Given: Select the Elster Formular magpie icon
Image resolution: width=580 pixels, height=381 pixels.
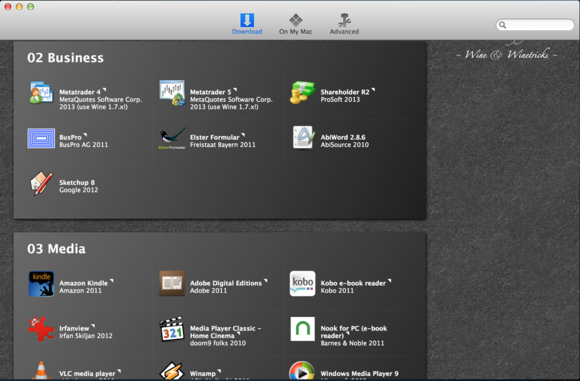Looking at the screenshot, I should tap(172, 138).
